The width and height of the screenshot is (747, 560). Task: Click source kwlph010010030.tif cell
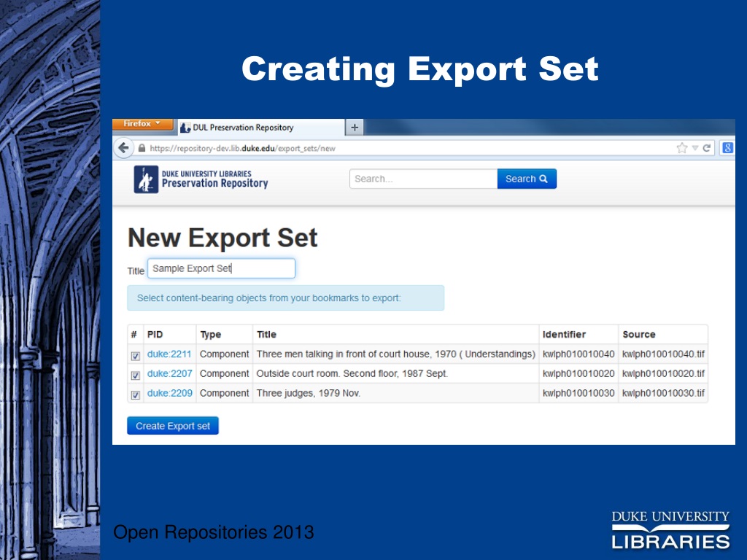click(663, 393)
